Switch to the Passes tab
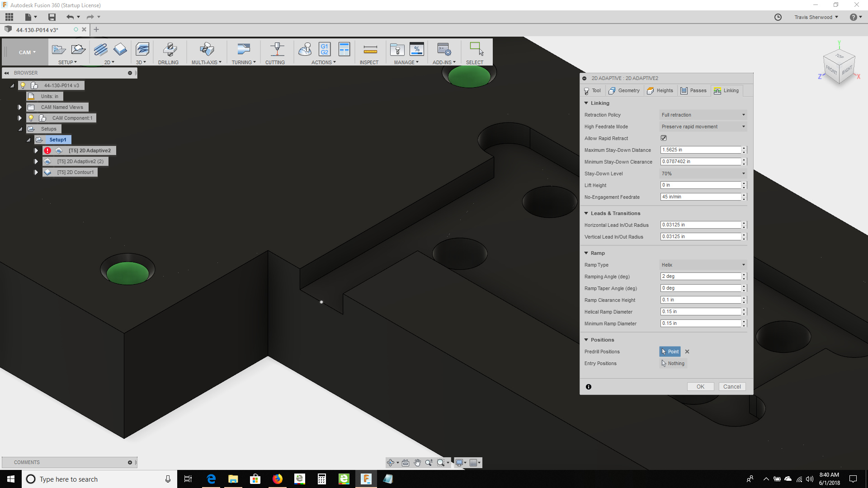The image size is (868, 488). click(x=694, y=90)
